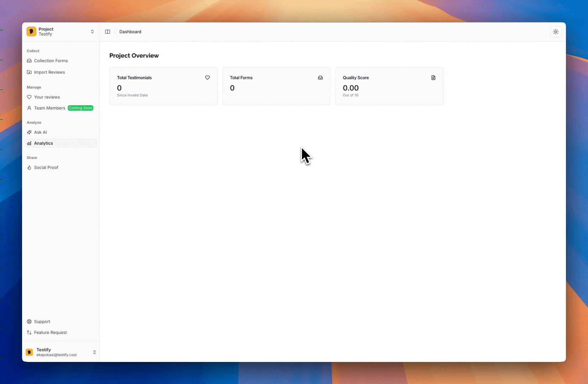The width and height of the screenshot is (588, 384).
Task: Expand the Testify logo icon dropdown
Action: click(x=30, y=352)
